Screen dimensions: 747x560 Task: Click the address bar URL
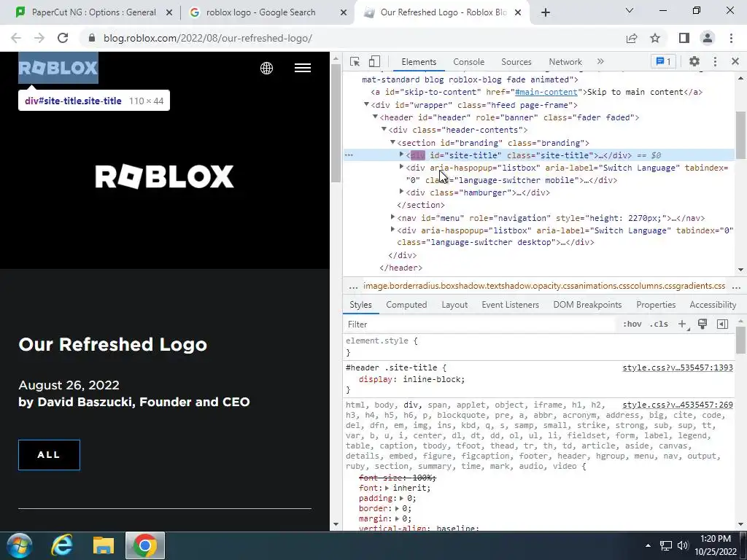tap(208, 38)
